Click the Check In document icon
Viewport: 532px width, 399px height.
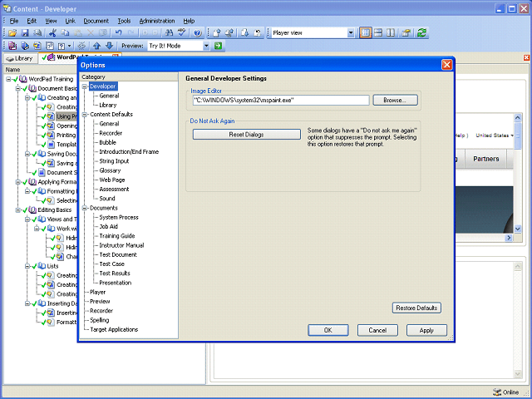[217, 33]
